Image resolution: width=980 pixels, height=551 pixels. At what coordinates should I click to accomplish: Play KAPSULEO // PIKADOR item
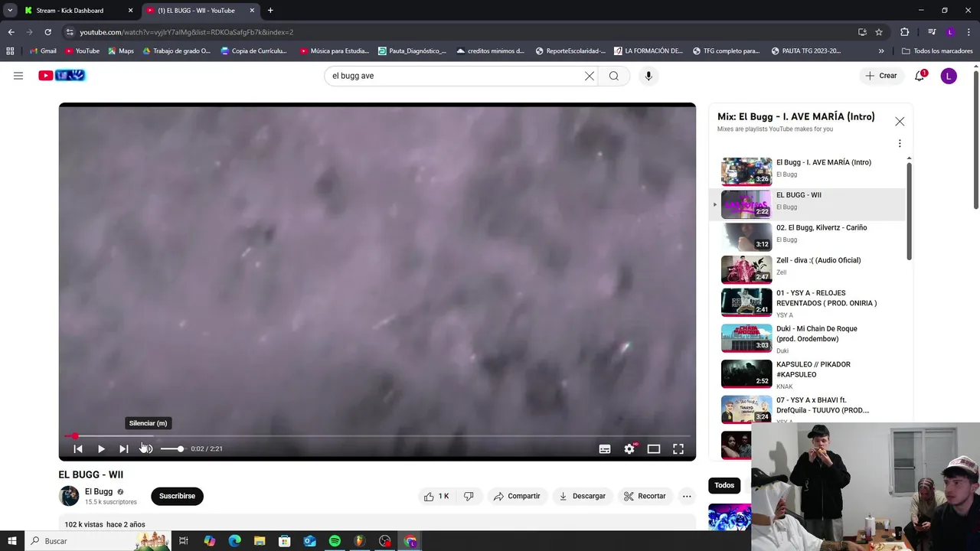click(808, 374)
